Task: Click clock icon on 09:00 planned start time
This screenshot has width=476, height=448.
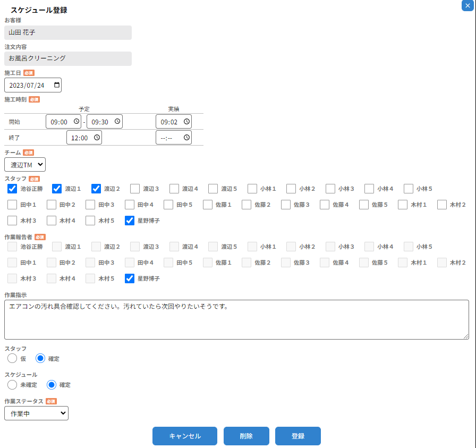Action: 76,122
